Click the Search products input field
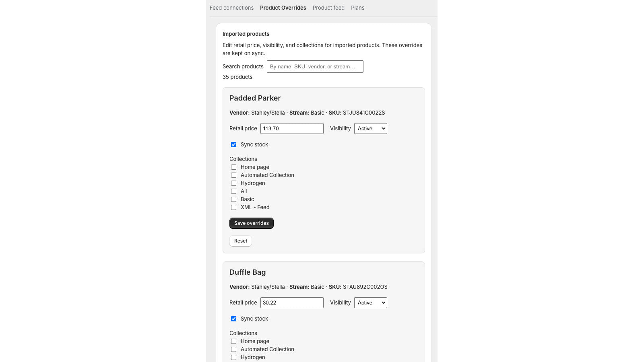This screenshot has width=644, height=362. (x=315, y=67)
